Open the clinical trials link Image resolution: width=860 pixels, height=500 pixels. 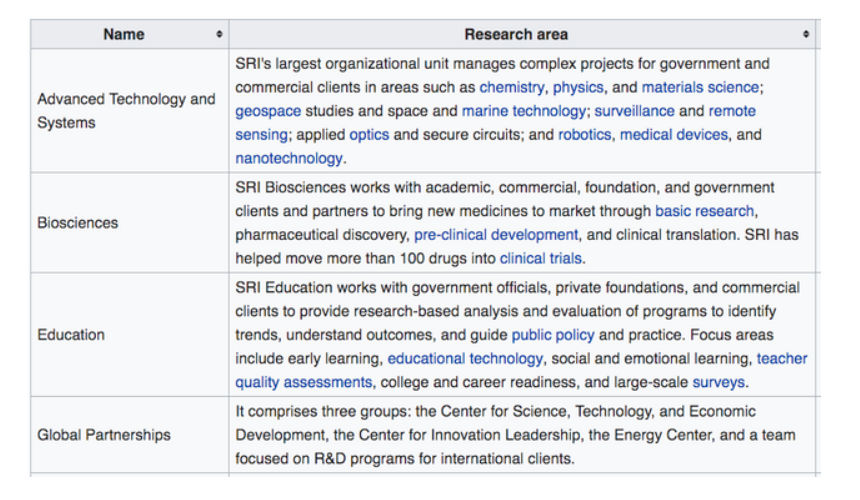[541, 258]
